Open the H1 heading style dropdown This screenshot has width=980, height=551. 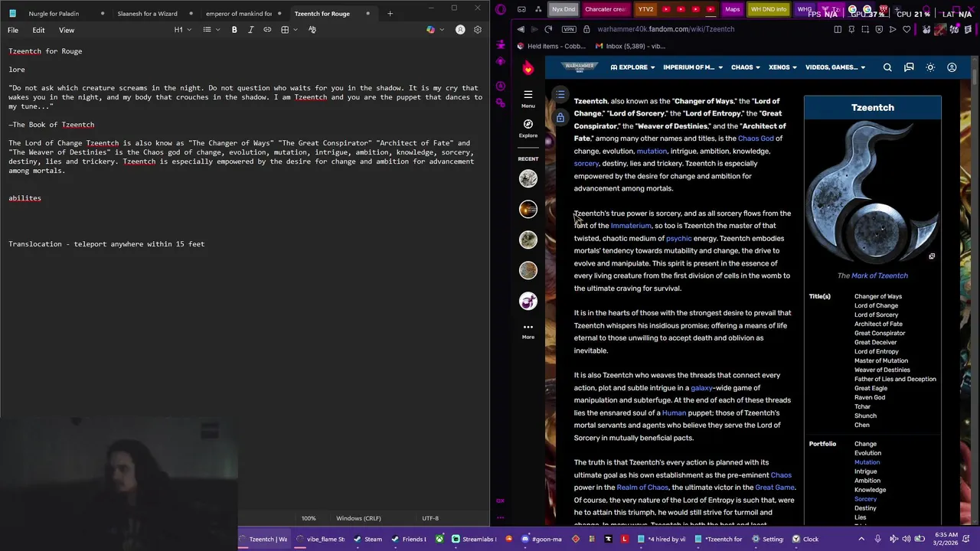coord(181,30)
